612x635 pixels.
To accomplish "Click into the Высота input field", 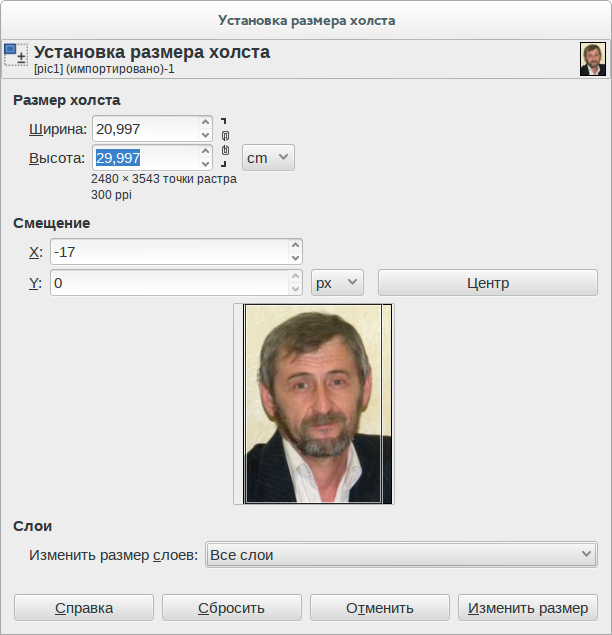I will coord(146,158).
